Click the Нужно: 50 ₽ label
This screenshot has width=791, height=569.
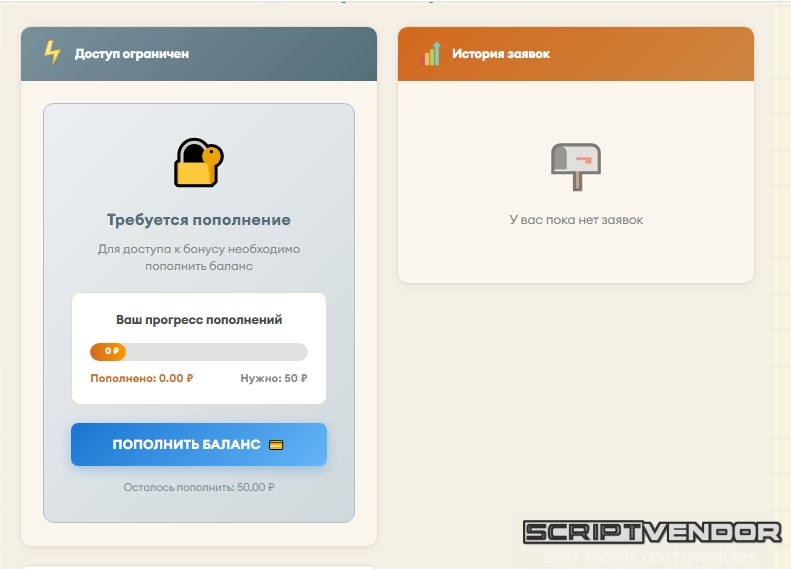(x=274, y=379)
